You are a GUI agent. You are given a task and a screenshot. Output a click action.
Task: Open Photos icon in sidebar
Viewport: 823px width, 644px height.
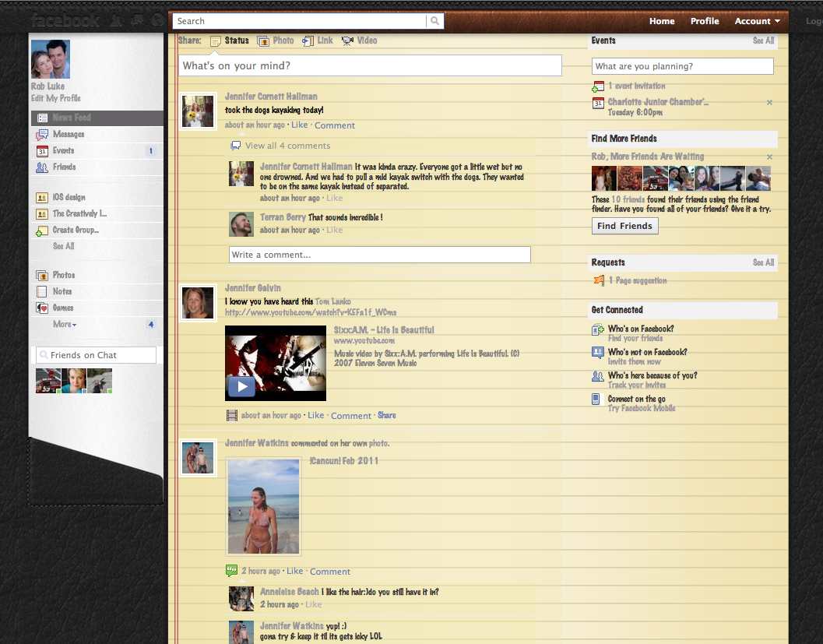[x=42, y=276]
